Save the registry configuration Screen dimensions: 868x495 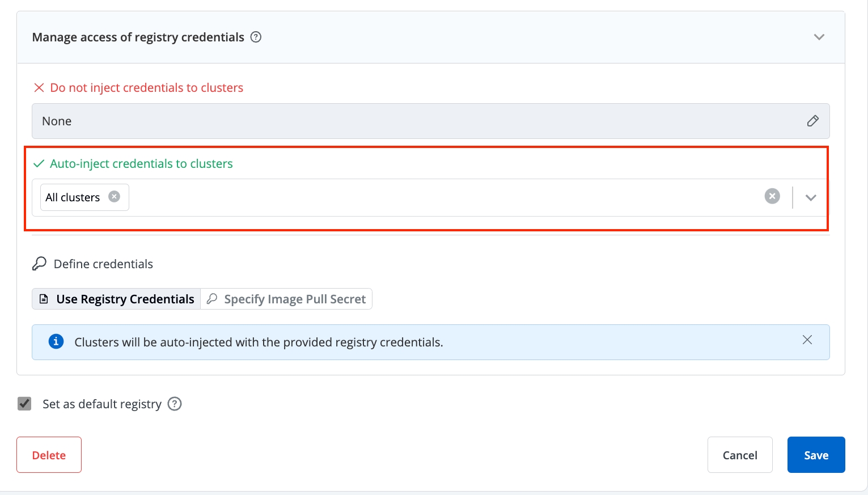[x=816, y=455]
